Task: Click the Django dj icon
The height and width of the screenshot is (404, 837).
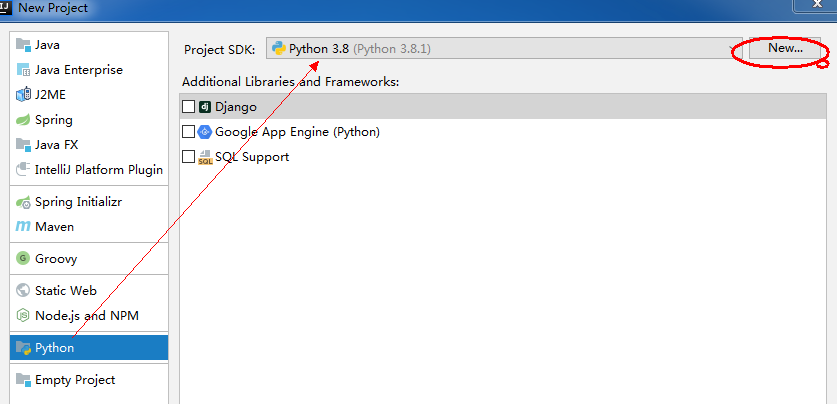Action: [x=205, y=107]
